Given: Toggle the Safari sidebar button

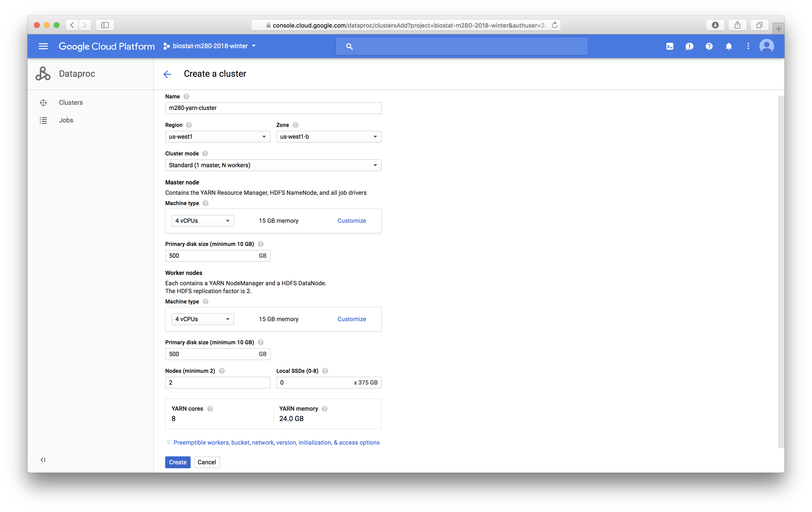Looking at the screenshot, I should click(105, 25).
